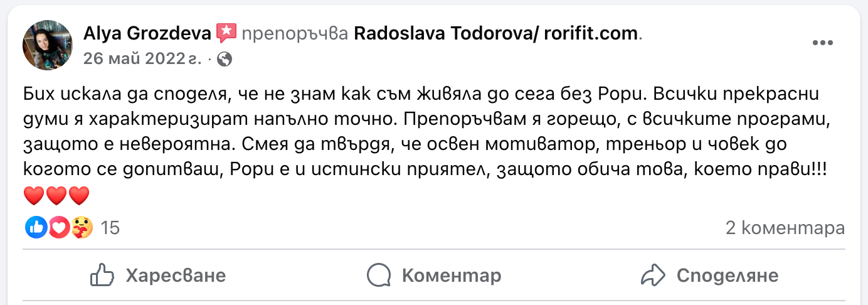
Task: Click the blue Like reaction icon
Action: (35, 227)
